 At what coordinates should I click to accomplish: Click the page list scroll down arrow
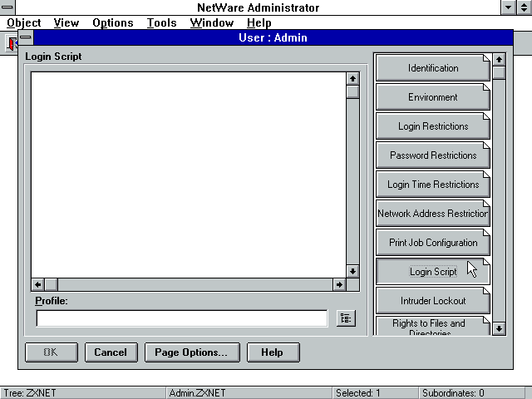click(499, 328)
